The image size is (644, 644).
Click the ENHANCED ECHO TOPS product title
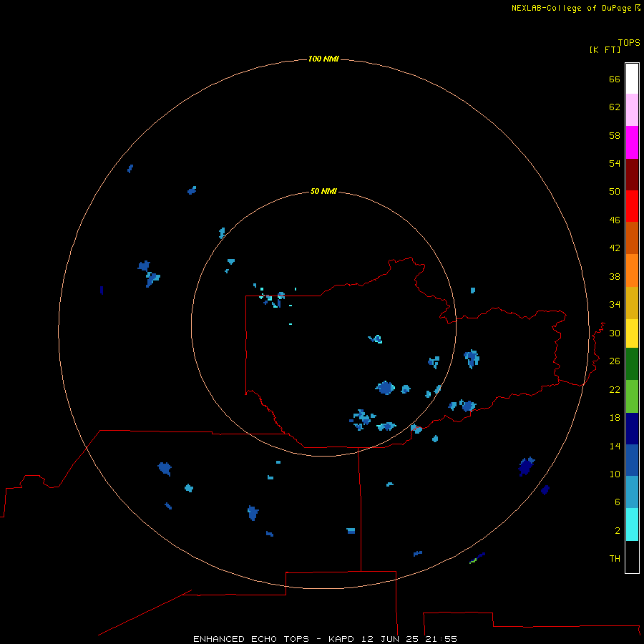click(x=251, y=639)
